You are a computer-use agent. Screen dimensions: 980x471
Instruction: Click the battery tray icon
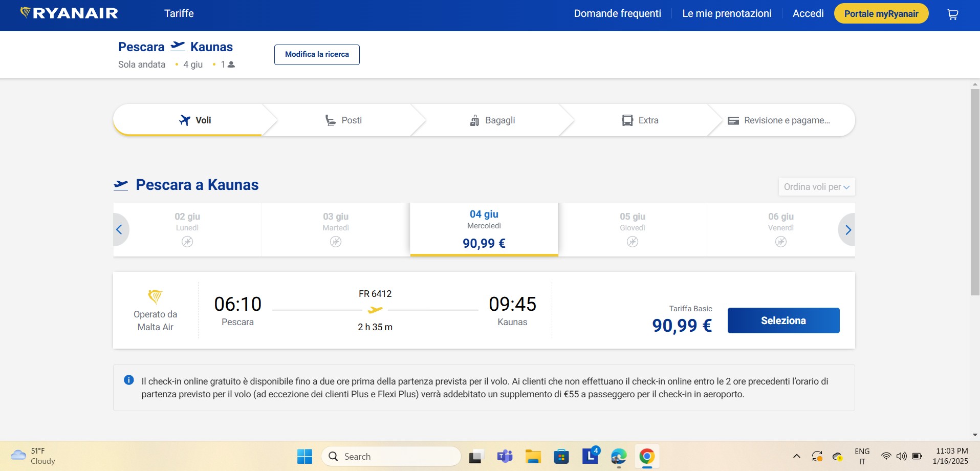pyautogui.click(x=917, y=456)
